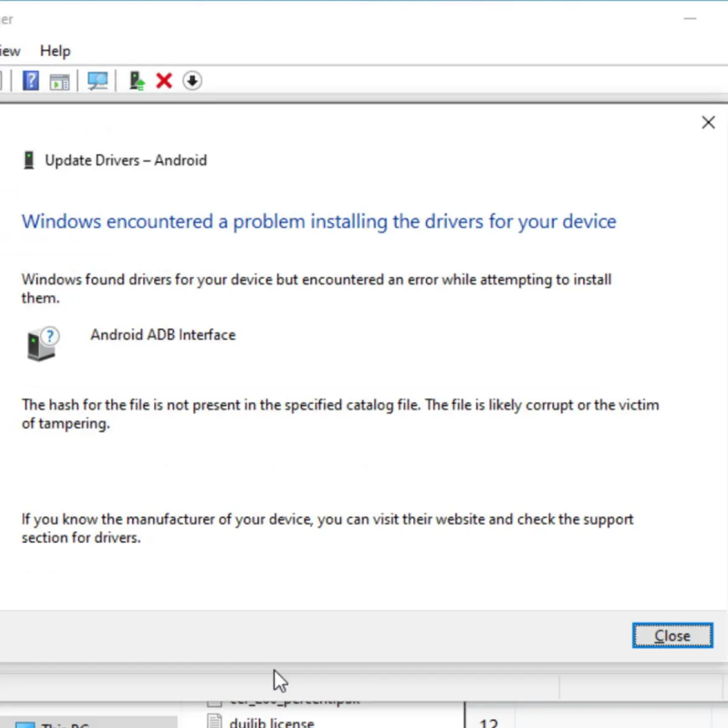Click the down-arrow Disable device icon

(x=192, y=81)
